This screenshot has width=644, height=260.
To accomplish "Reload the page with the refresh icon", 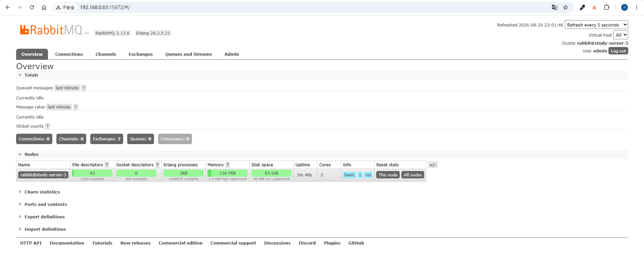I will click(32, 7).
